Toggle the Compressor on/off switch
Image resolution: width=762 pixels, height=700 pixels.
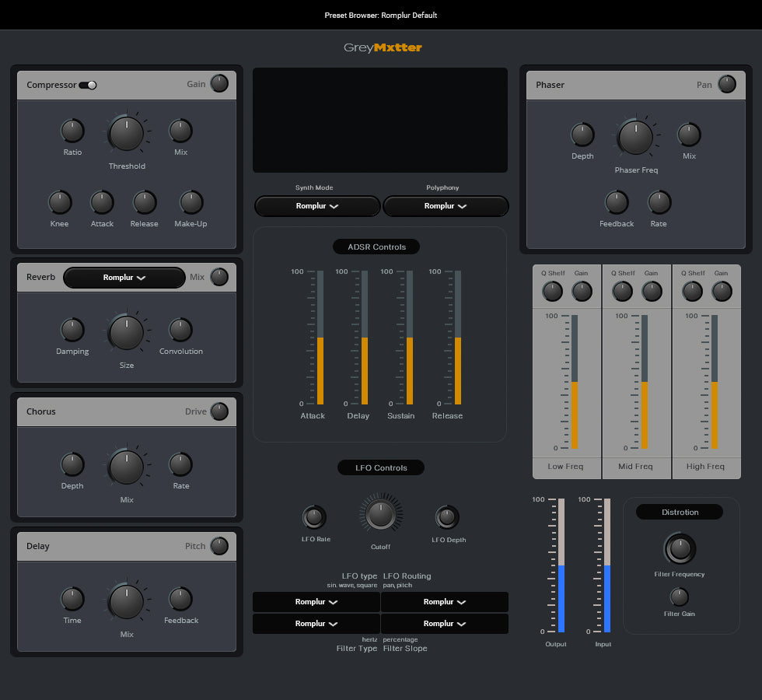pos(88,85)
